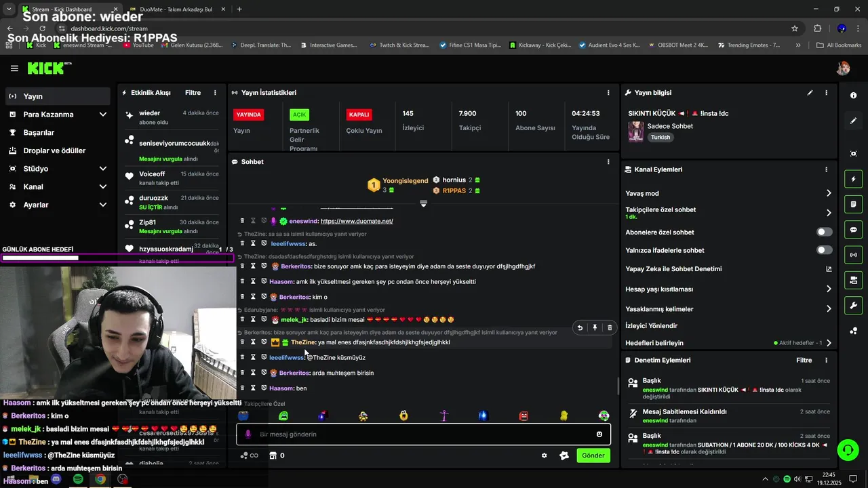Delete melek_jk's message with the trash icon
The image size is (868, 488).
point(242,319)
